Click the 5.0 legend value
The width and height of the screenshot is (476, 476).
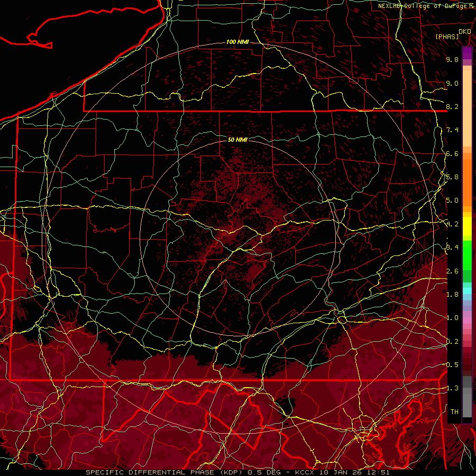(452, 200)
